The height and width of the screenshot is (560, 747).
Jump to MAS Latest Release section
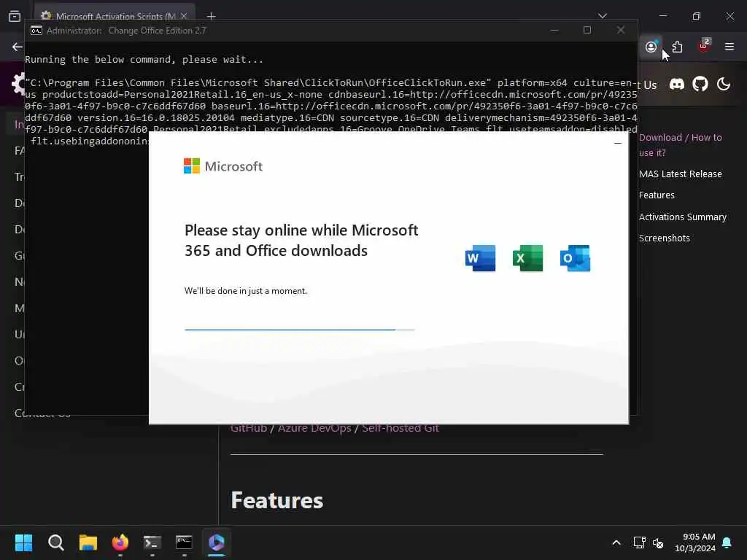tap(680, 174)
